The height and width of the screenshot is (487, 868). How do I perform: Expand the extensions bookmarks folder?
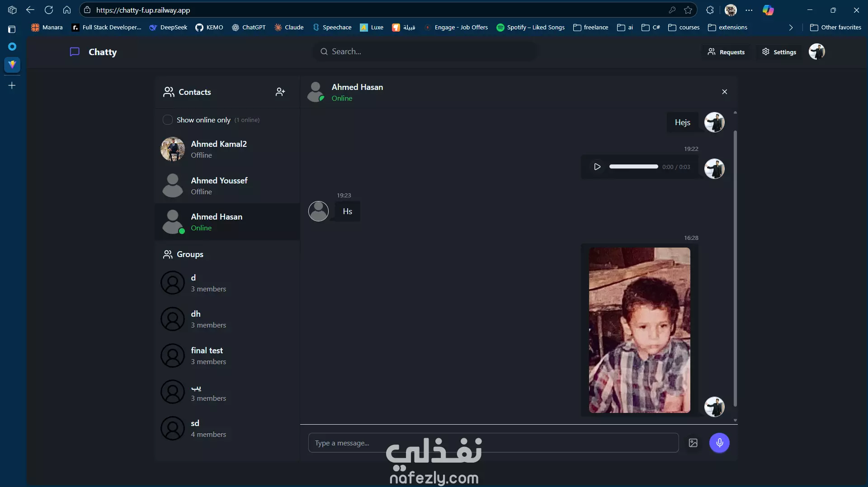[727, 28]
